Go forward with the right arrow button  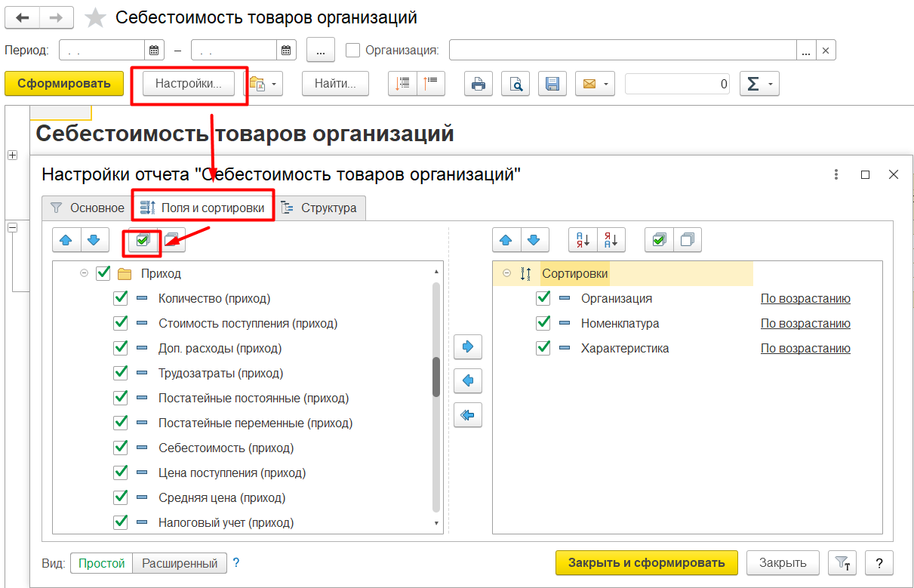pos(57,17)
